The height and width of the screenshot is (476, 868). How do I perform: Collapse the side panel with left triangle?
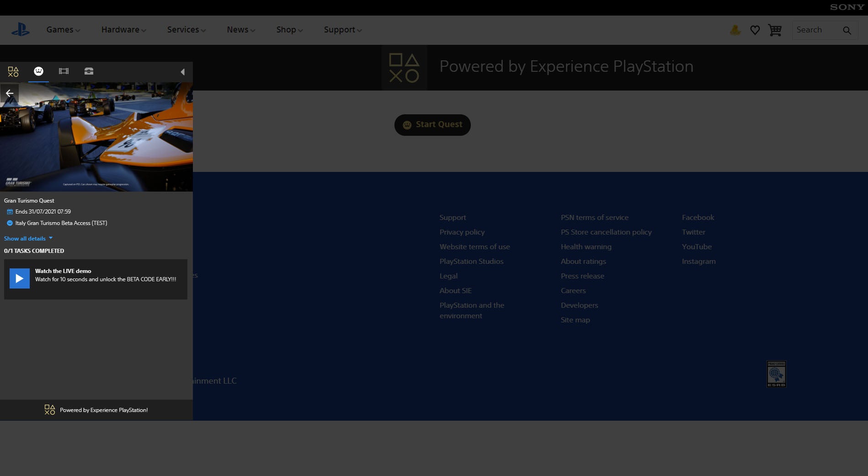pos(182,72)
